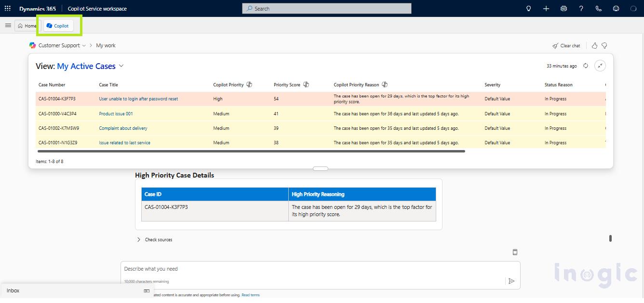This screenshot has height=303, width=644.
Task: Sort by Case Title column header
Action: [108, 85]
